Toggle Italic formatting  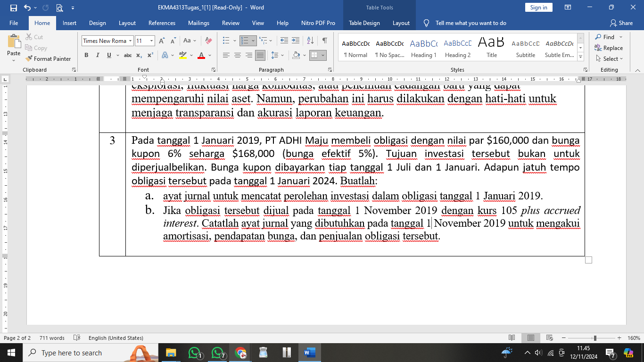click(98, 55)
